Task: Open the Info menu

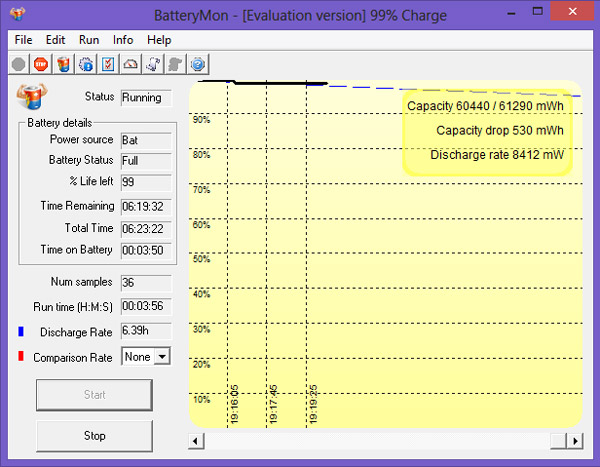Action: point(123,39)
